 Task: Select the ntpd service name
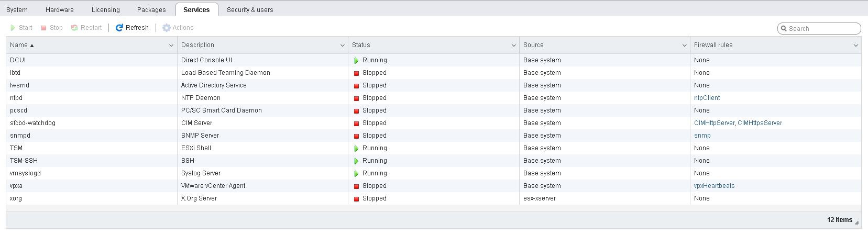point(16,98)
